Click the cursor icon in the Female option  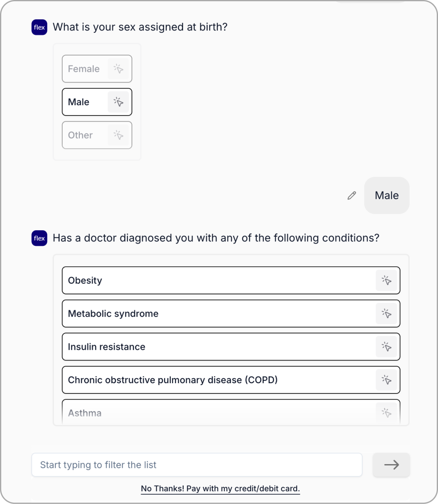click(x=118, y=69)
